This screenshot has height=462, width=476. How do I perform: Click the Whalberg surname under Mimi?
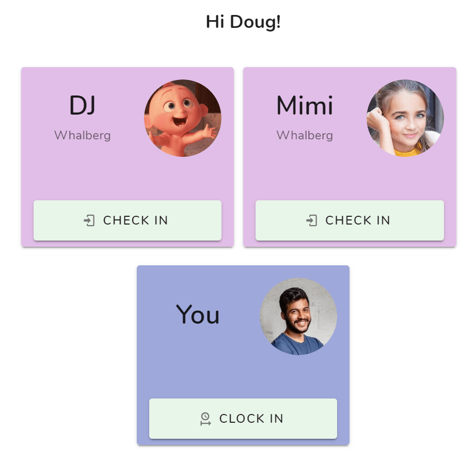(x=305, y=135)
